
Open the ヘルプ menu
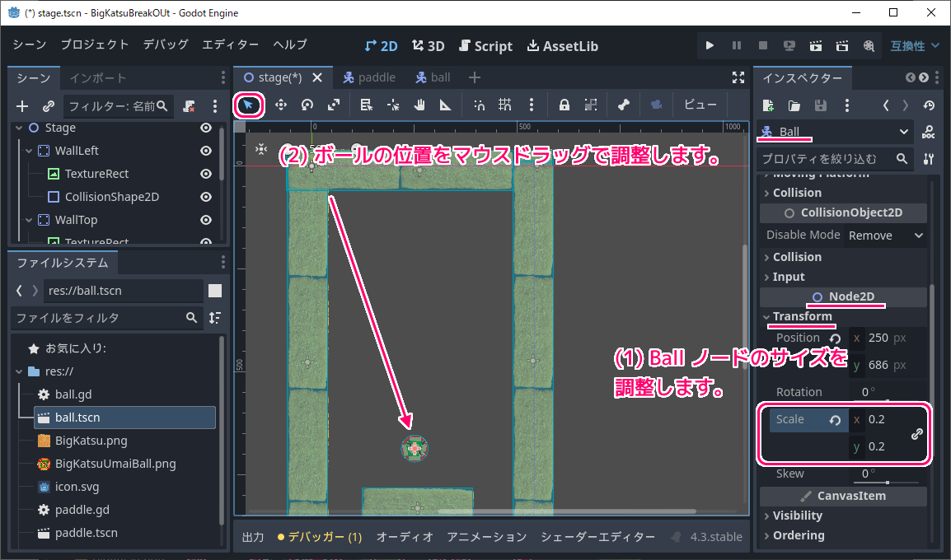(x=290, y=44)
